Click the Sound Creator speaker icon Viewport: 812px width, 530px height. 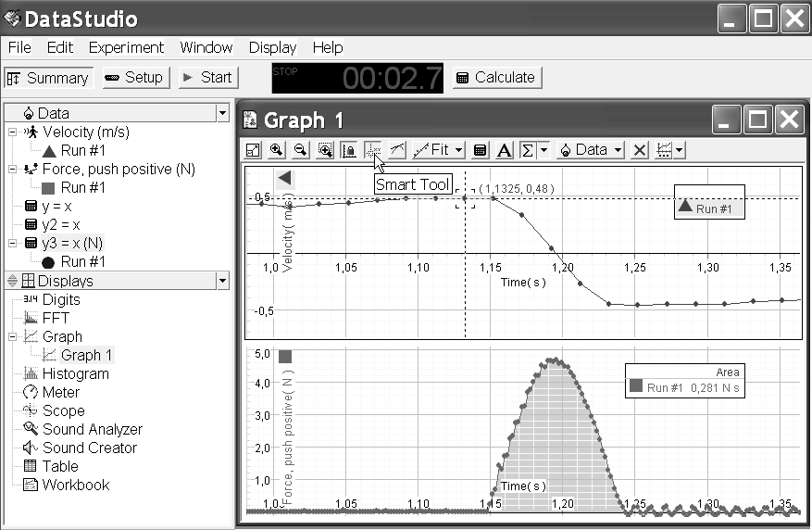coord(31,448)
